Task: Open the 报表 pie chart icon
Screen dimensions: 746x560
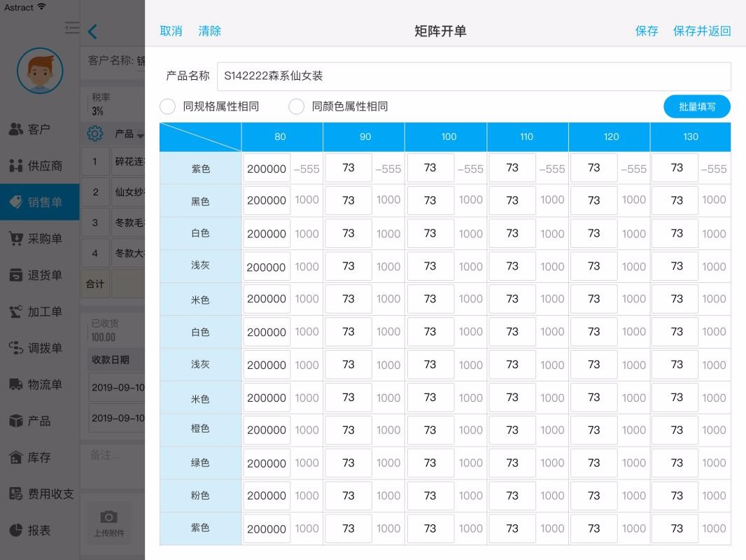Action: [x=15, y=530]
